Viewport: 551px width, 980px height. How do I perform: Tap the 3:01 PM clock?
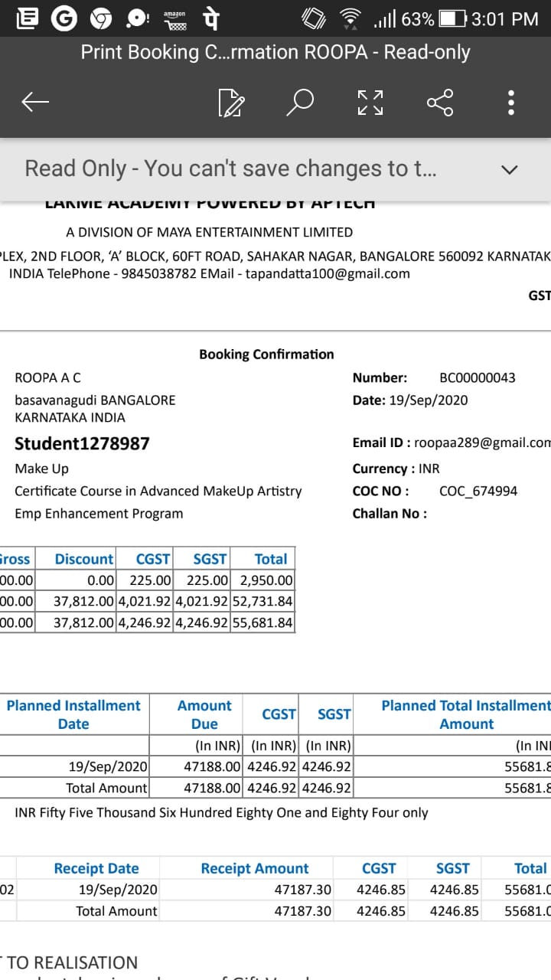pos(505,19)
